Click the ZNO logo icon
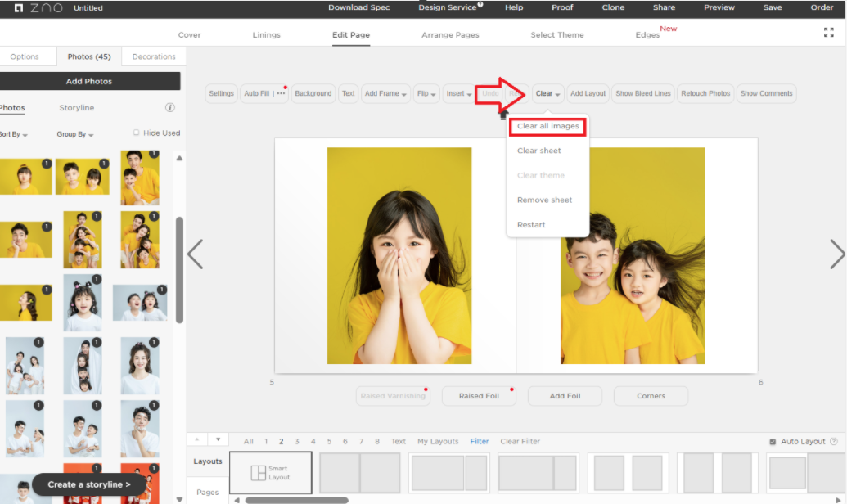The height and width of the screenshot is (504, 847). click(x=19, y=8)
